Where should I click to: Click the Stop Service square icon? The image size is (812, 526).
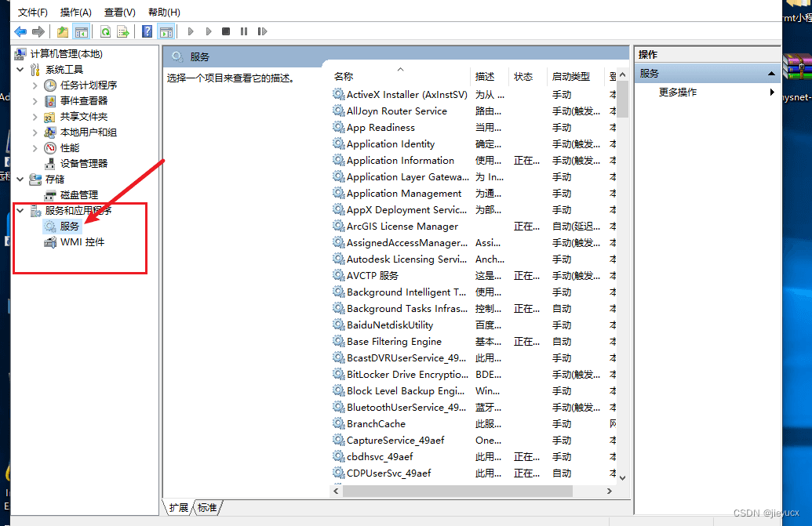pos(226,31)
